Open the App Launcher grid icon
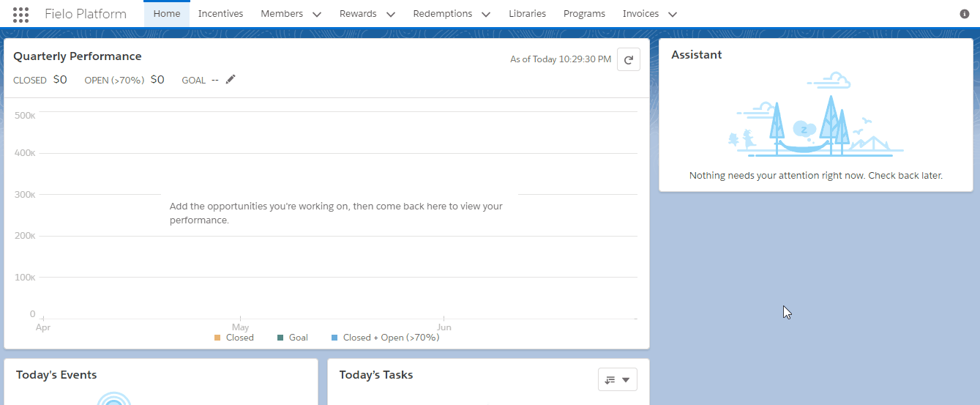The width and height of the screenshot is (980, 405). click(21, 14)
